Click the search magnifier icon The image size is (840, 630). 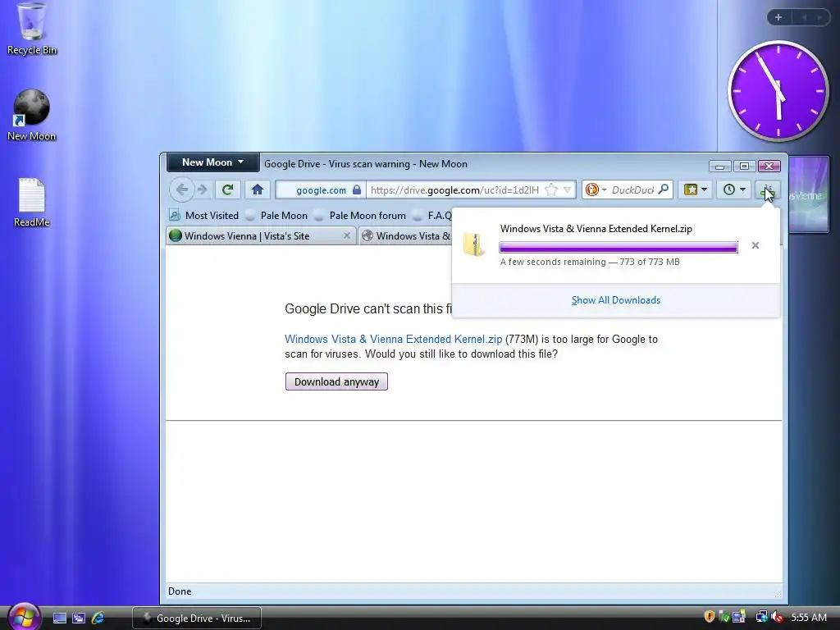tap(663, 189)
